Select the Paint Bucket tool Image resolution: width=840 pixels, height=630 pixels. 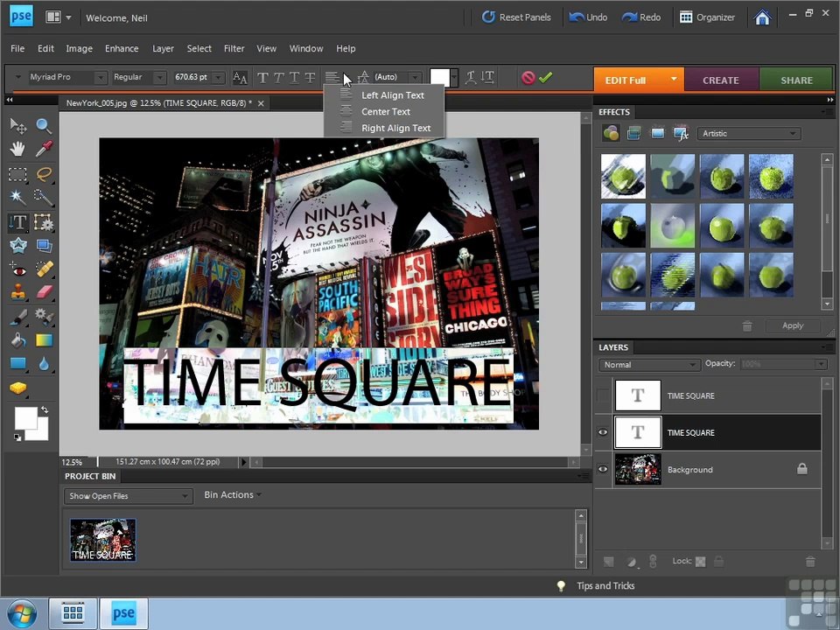[17, 340]
